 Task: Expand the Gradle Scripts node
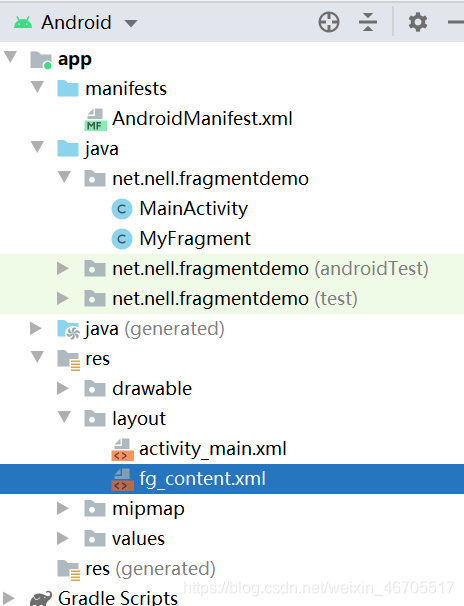coord(8,598)
